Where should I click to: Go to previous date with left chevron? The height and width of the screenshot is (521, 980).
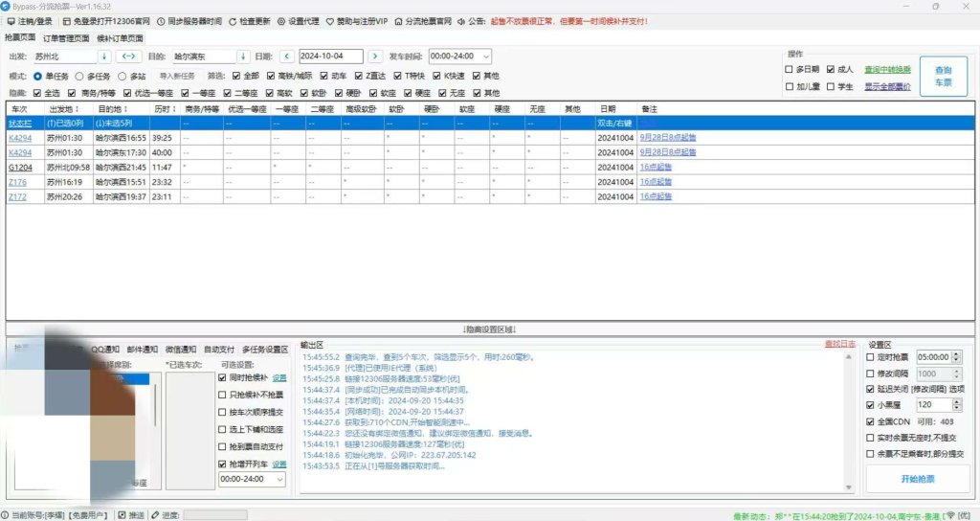pos(287,57)
